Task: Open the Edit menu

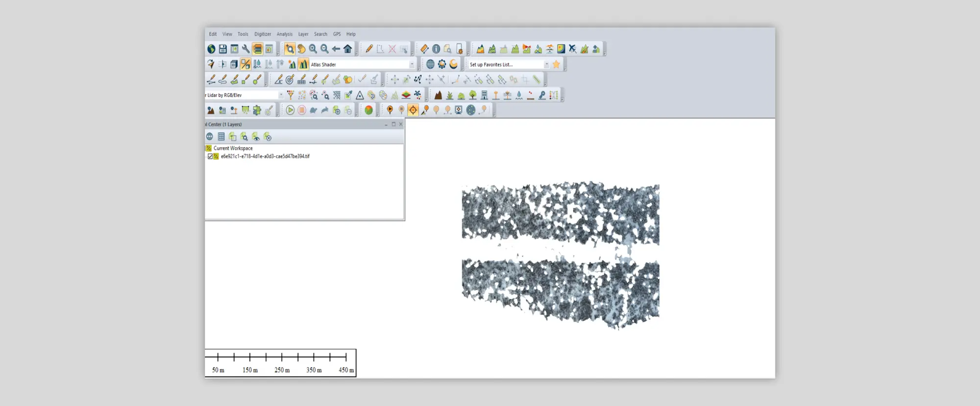Action: (213, 34)
